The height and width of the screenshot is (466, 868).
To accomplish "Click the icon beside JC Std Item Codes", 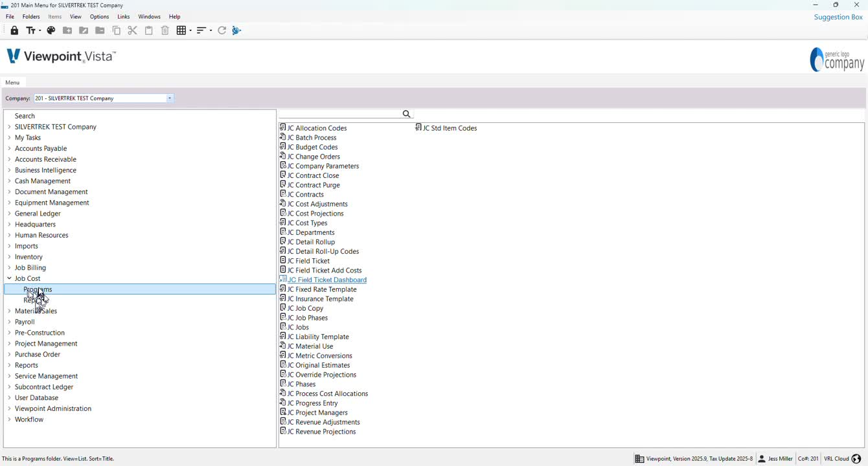I will pos(418,128).
